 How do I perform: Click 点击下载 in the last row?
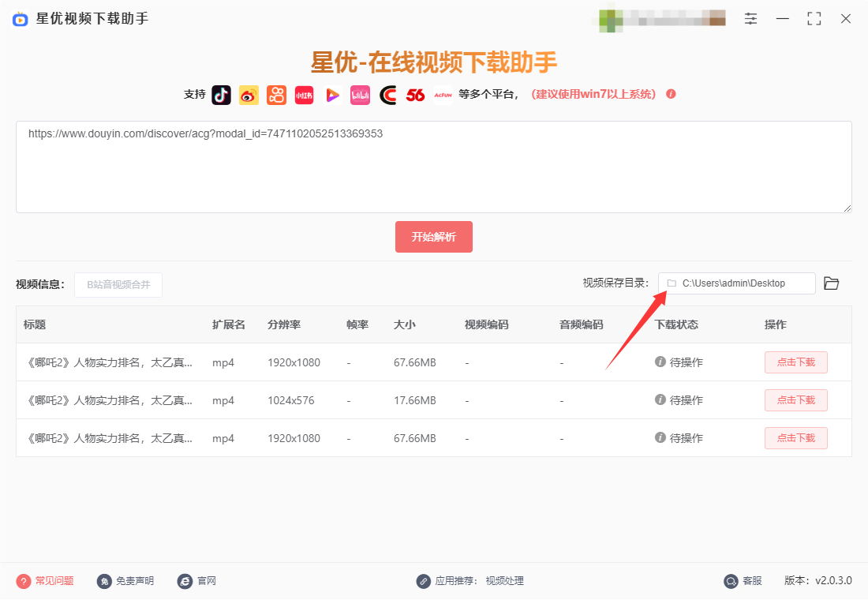tap(796, 438)
